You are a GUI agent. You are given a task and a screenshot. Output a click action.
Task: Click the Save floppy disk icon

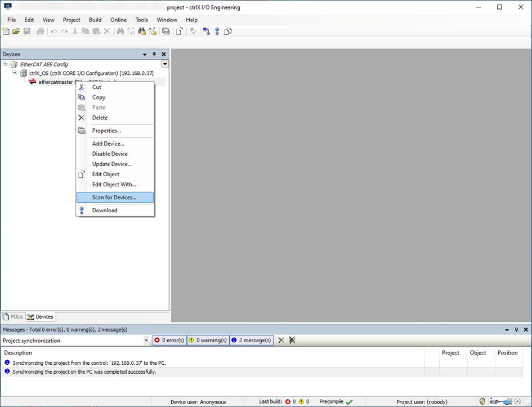point(27,31)
